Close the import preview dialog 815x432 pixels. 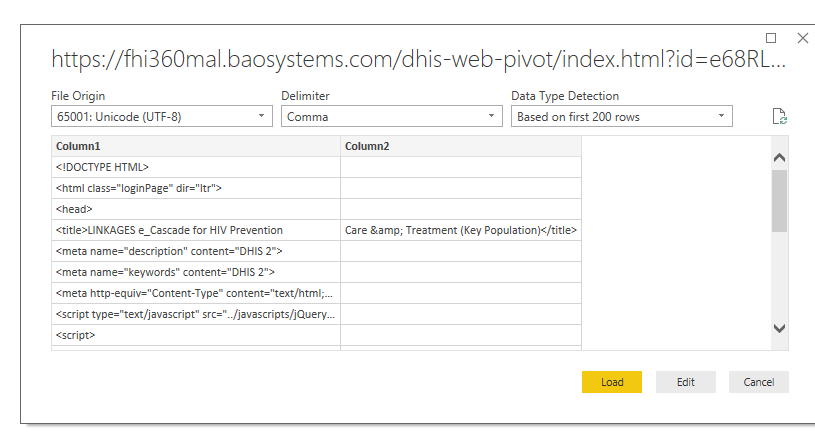[803, 37]
